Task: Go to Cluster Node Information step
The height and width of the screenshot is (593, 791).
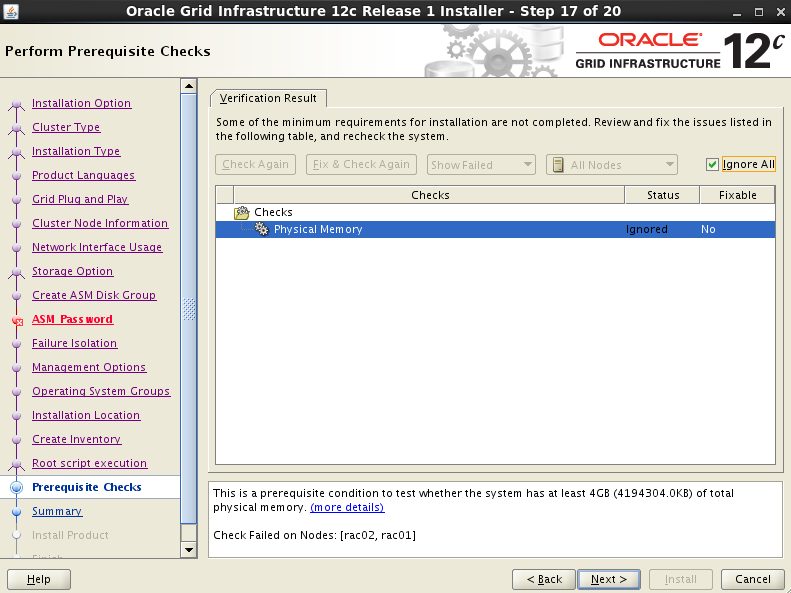Action: (x=100, y=223)
